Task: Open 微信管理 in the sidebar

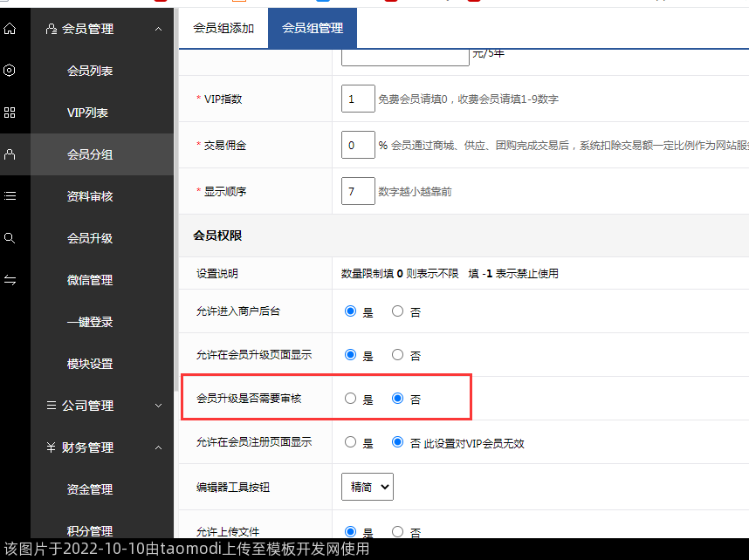Action: [x=90, y=280]
